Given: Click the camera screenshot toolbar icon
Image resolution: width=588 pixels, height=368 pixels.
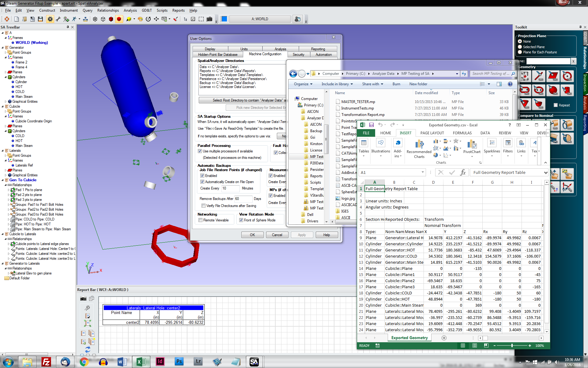Looking at the screenshot, I should click(209, 19).
